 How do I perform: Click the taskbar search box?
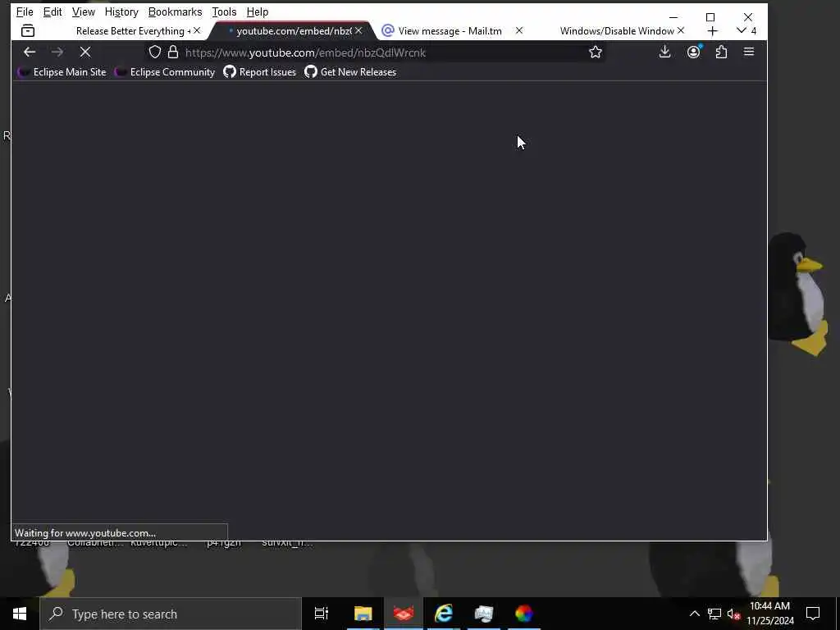pyautogui.click(x=171, y=614)
